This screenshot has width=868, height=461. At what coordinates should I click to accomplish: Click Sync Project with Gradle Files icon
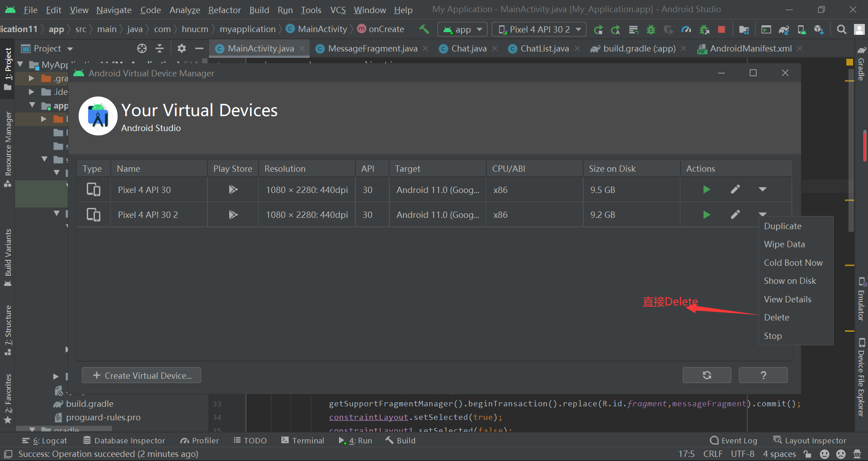(784, 30)
